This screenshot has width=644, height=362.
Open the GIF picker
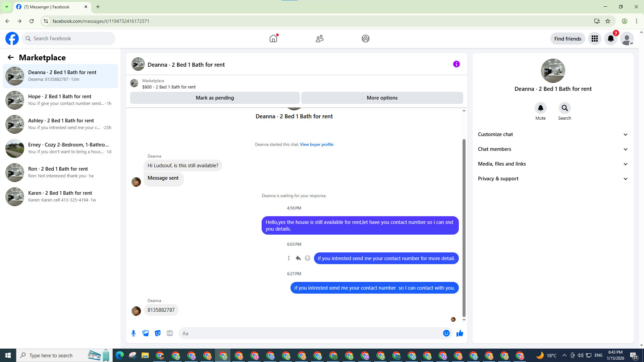tap(170, 333)
